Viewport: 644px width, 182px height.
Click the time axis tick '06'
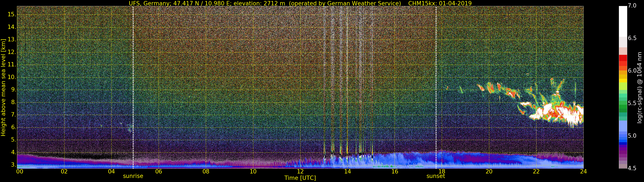(x=158, y=172)
